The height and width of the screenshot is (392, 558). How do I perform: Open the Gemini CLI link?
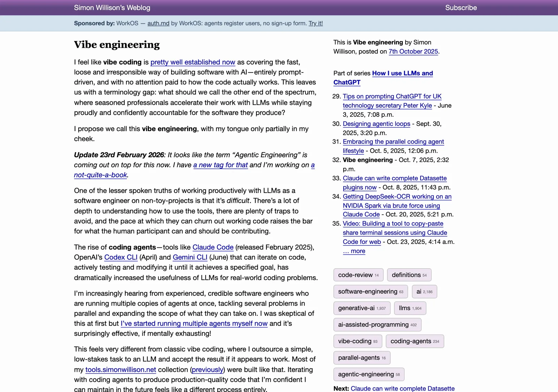[x=190, y=257]
